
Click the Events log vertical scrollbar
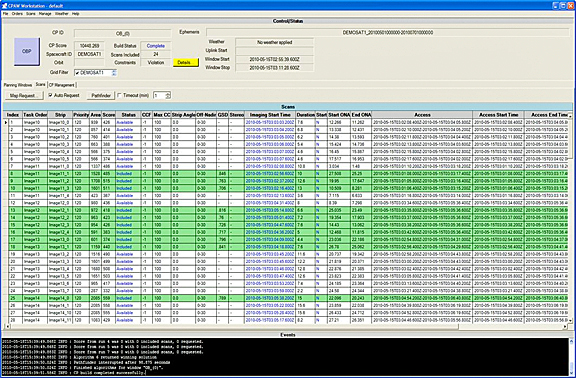tap(571, 357)
